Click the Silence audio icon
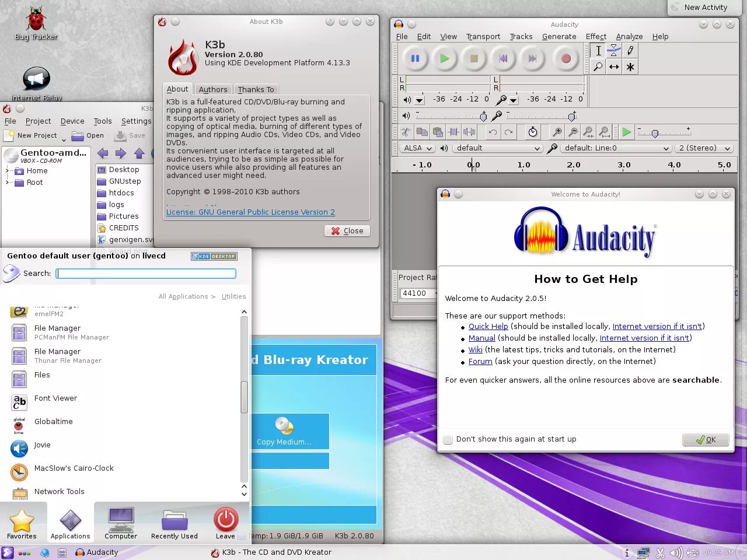This screenshot has width=747, height=560. coord(469,132)
